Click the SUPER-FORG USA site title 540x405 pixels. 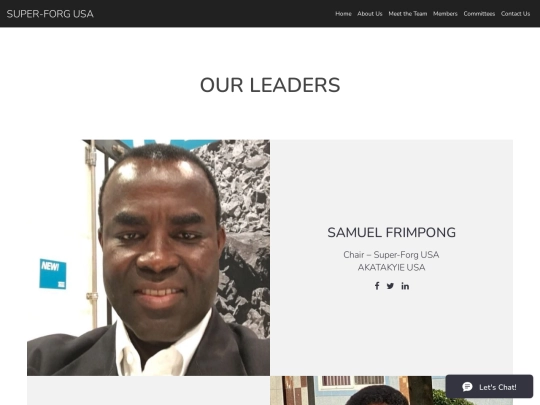pyautogui.click(x=50, y=14)
